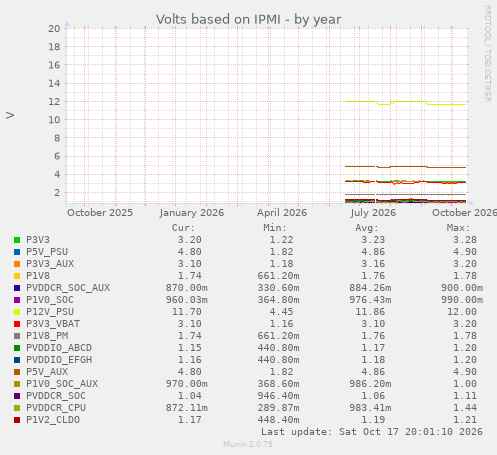497x455 pixels.
Task: Click the P3V3_VBAT red legend swatch
Action: [17, 324]
